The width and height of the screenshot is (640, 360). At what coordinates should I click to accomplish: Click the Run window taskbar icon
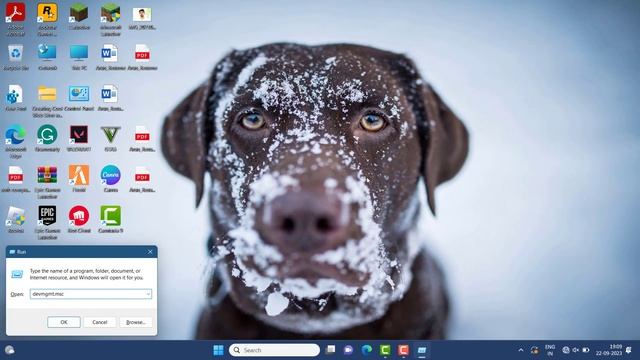pyautogui.click(x=422, y=350)
